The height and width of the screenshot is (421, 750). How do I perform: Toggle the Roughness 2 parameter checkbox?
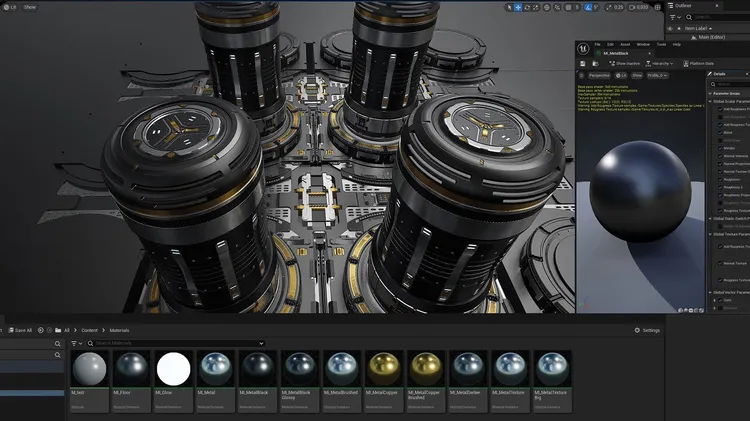pos(720,187)
